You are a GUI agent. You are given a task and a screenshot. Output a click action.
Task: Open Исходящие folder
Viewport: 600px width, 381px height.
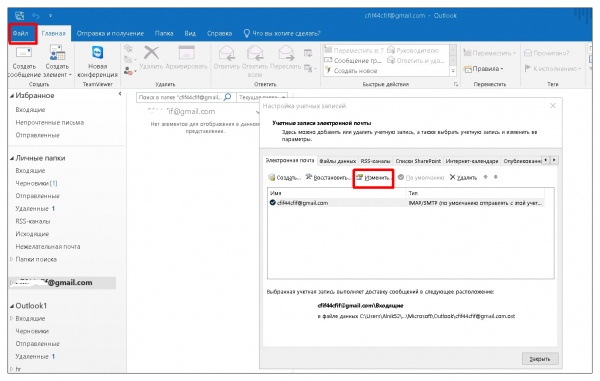[32, 234]
